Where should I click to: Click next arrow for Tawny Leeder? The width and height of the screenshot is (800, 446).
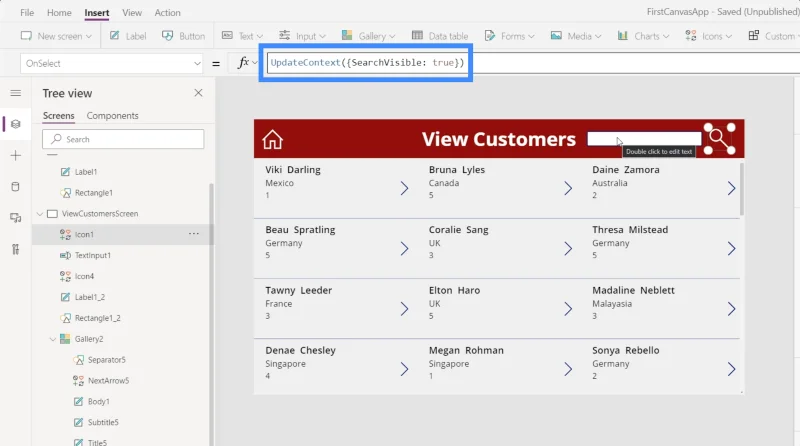point(404,309)
